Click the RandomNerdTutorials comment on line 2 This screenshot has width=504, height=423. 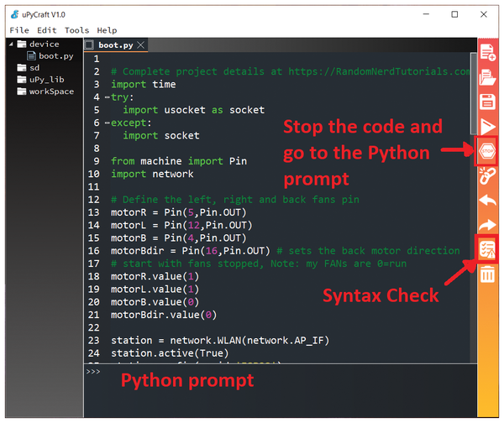[x=291, y=71]
